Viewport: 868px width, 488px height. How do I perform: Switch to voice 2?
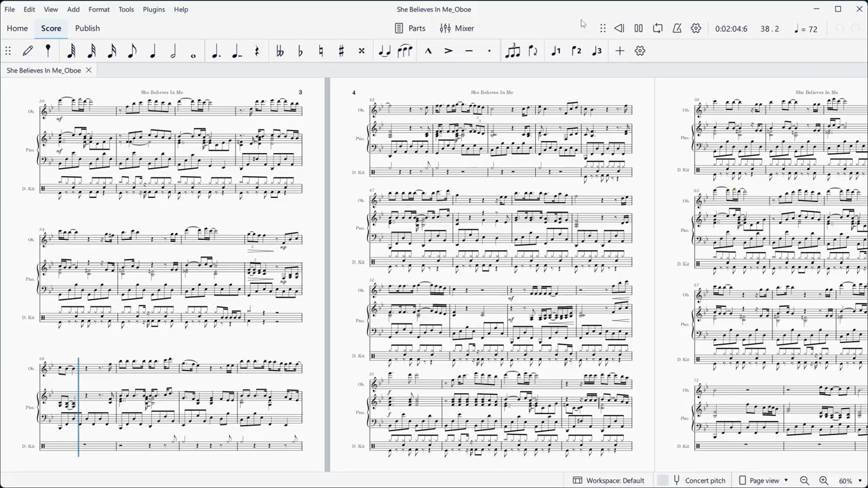tap(576, 51)
